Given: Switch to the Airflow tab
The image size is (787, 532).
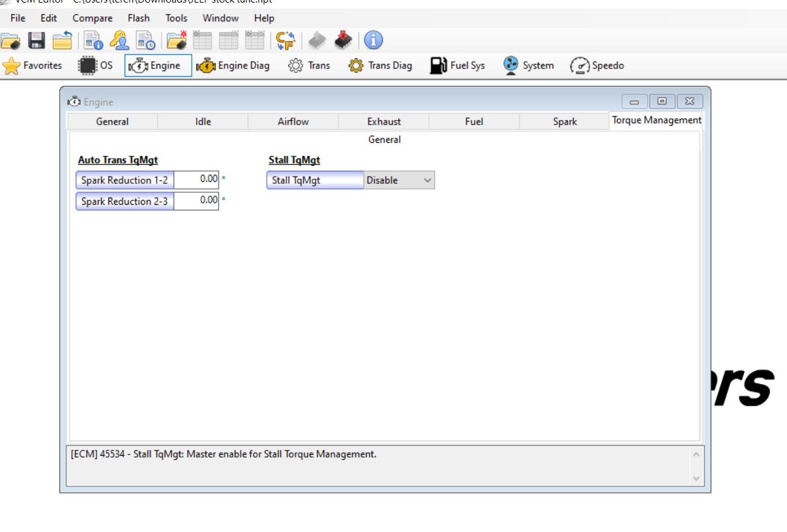Looking at the screenshot, I should pyautogui.click(x=293, y=121).
